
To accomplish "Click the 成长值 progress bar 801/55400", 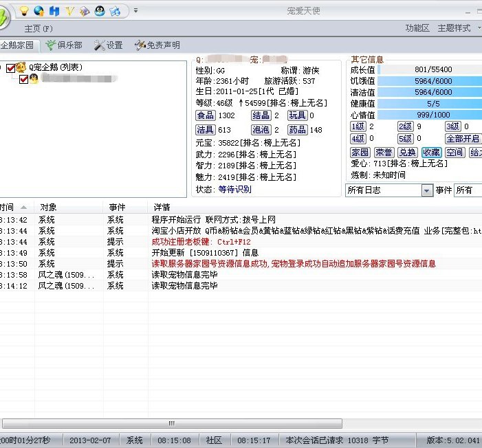I will click(x=430, y=69).
